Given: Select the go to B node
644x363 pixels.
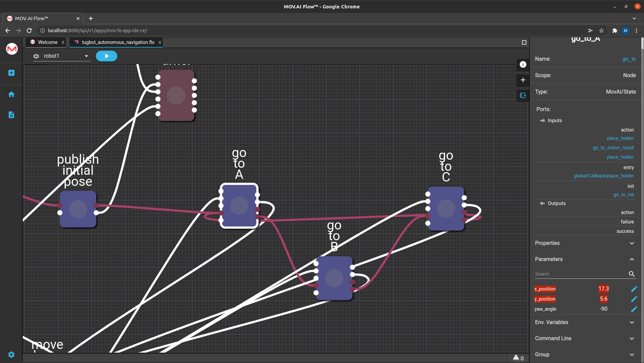Looking at the screenshot, I should click(x=334, y=278).
